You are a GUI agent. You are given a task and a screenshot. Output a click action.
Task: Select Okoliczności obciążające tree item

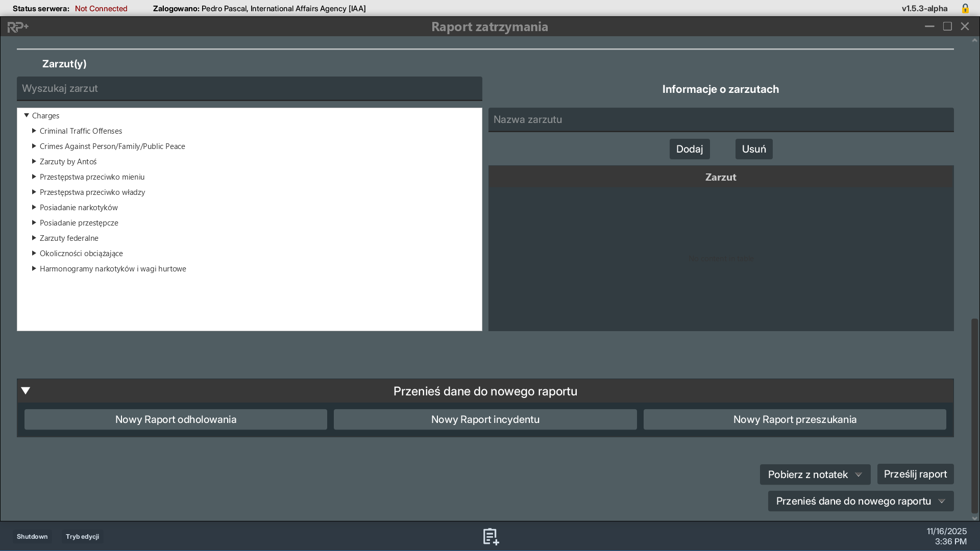click(81, 254)
